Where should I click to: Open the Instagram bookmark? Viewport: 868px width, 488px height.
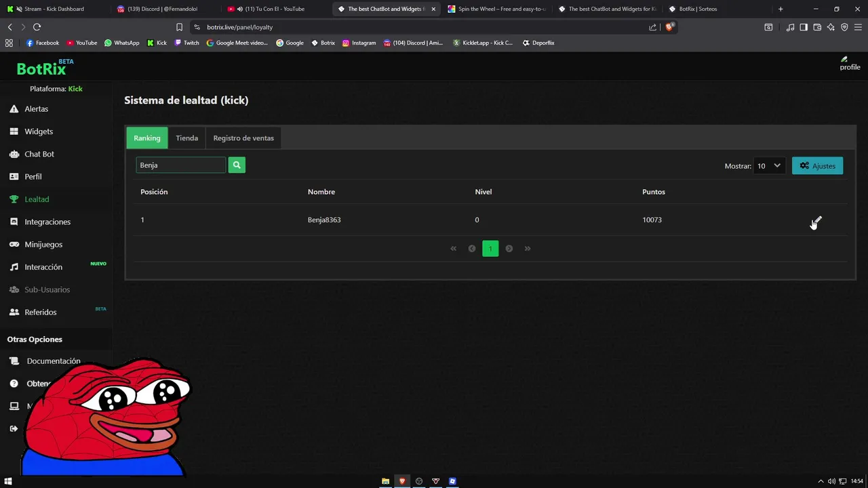tap(359, 43)
